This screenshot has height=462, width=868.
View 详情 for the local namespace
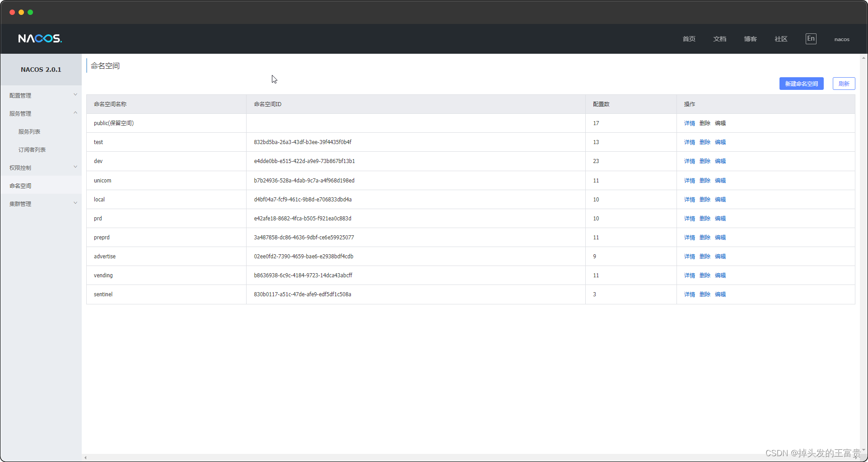689,200
